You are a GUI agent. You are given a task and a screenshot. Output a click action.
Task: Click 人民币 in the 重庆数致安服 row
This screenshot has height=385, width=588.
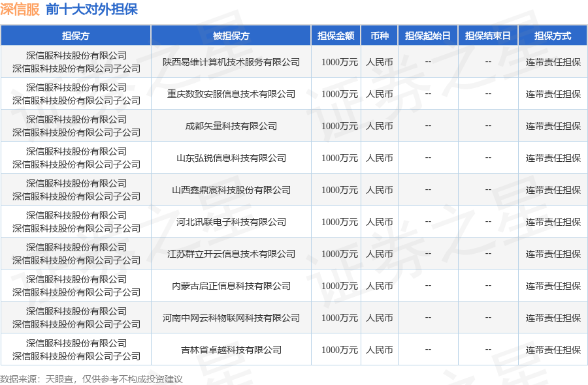(x=380, y=93)
